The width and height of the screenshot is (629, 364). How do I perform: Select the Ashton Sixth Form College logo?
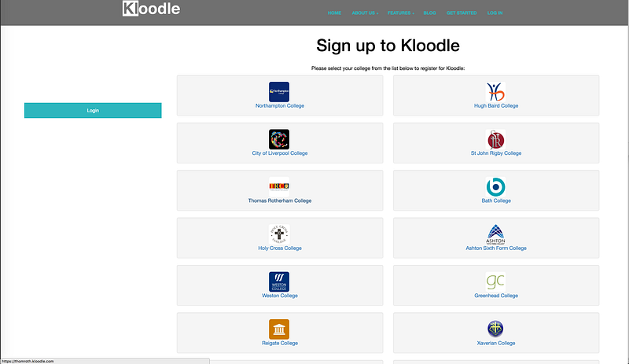(495, 233)
